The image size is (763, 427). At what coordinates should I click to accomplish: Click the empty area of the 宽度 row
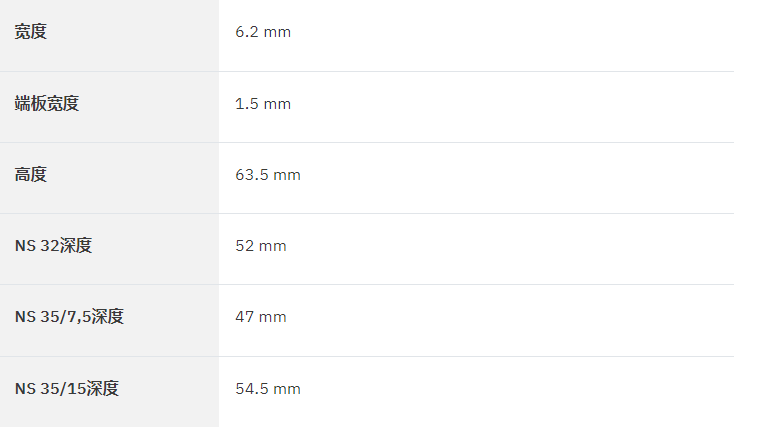pyautogui.click(x=511, y=36)
